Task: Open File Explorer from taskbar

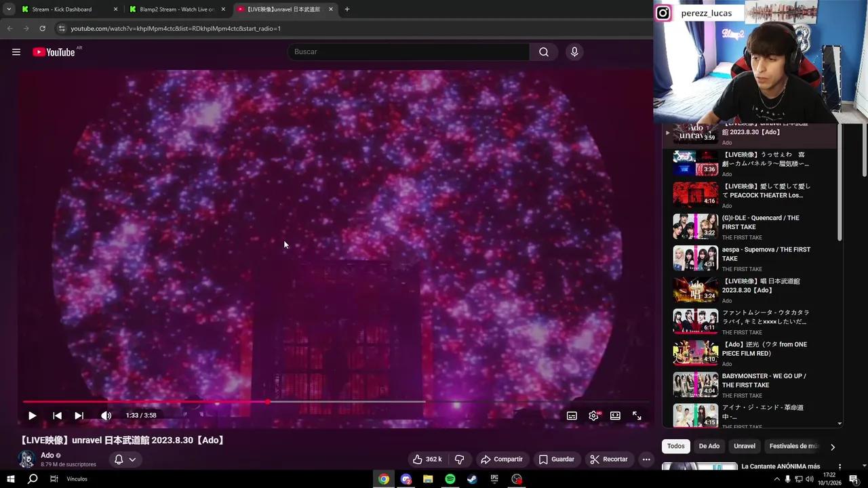Action: [428, 479]
